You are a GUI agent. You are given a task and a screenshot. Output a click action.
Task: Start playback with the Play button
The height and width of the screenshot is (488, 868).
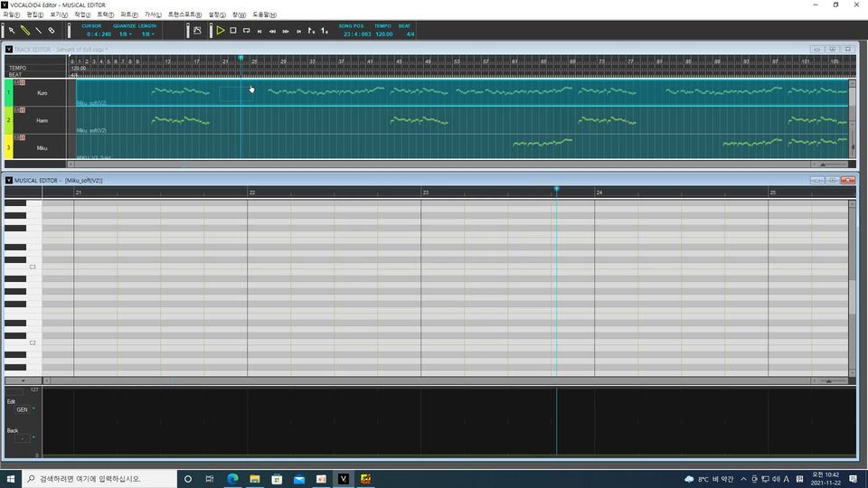click(x=221, y=31)
